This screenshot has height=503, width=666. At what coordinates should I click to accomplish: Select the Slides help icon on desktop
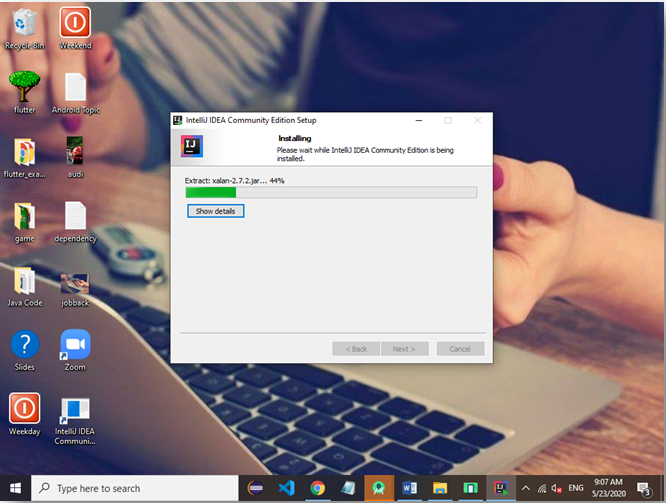(x=25, y=350)
